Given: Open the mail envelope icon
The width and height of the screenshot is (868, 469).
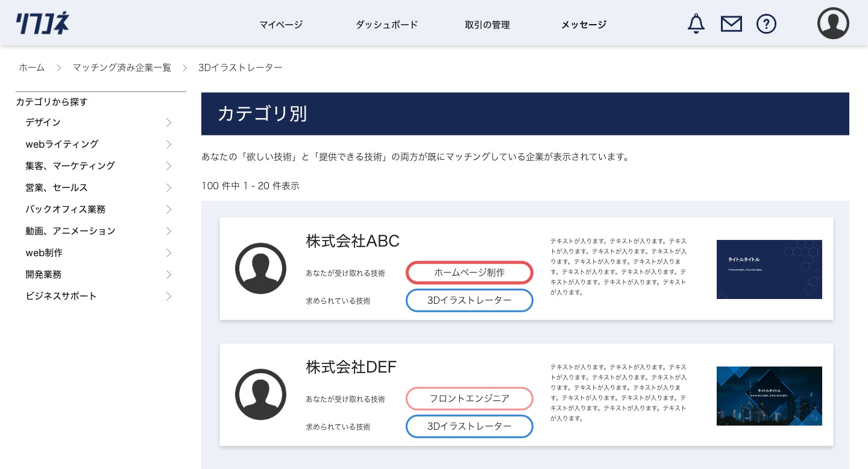Looking at the screenshot, I should (731, 24).
